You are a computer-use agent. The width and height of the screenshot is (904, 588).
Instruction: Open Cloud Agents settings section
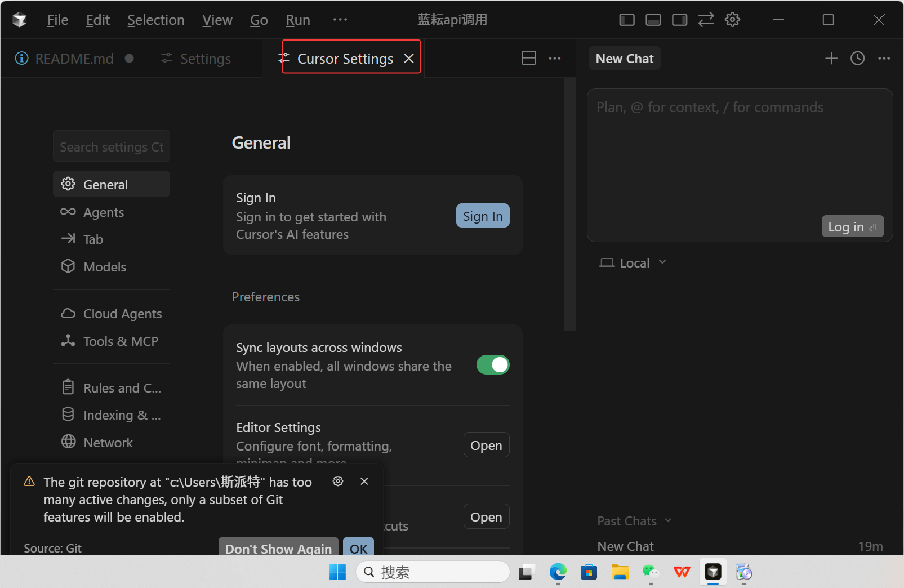point(112,314)
